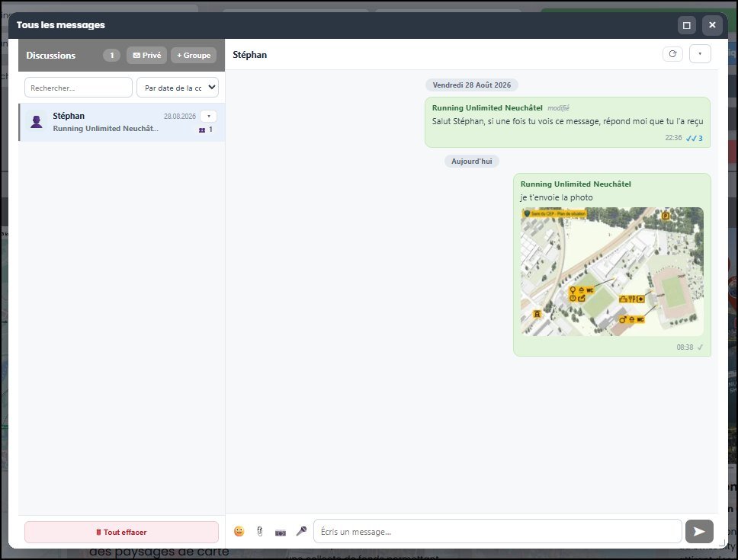Send the message with the arrow button
738x560 pixels.
(x=699, y=531)
